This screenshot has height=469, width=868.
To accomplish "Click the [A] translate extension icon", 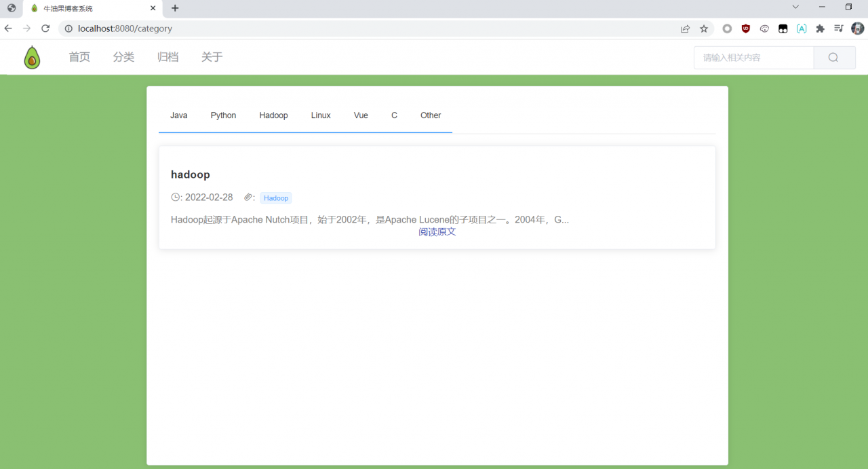I will pyautogui.click(x=802, y=29).
